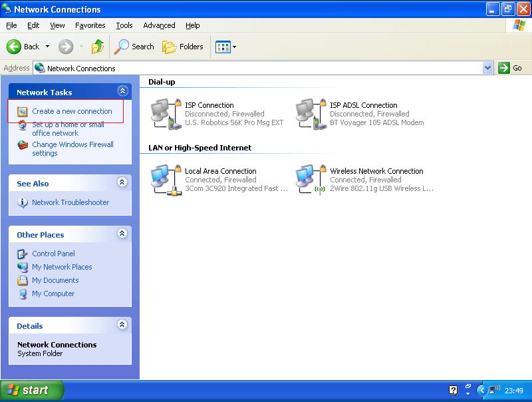
Task: Go to My Network Places link
Action: 62,267
